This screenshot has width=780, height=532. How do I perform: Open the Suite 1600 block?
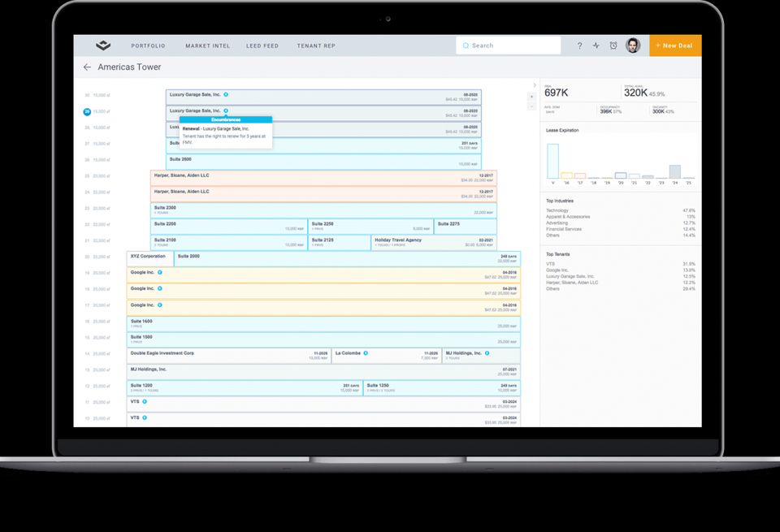pyautogui.click(x=323, y=324)
